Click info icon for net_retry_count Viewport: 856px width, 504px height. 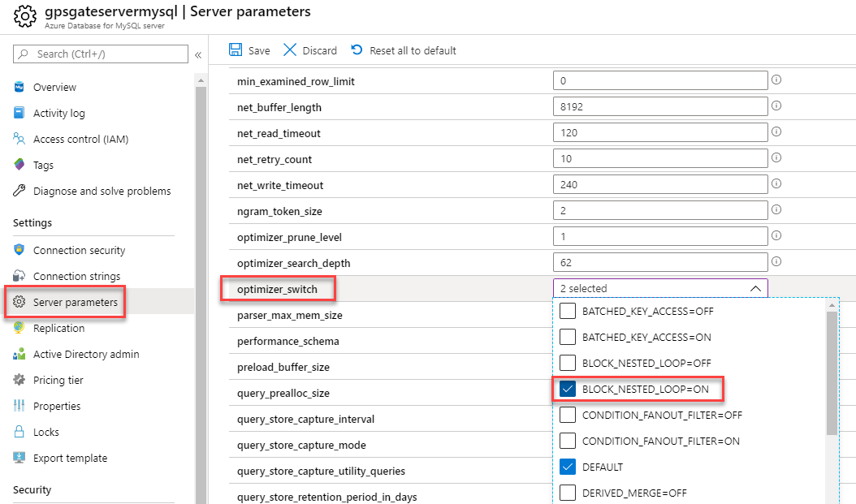776,157
